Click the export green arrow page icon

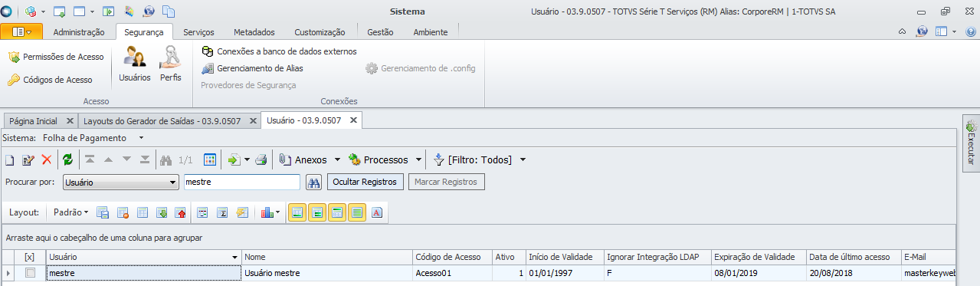(x=234, y=160)
